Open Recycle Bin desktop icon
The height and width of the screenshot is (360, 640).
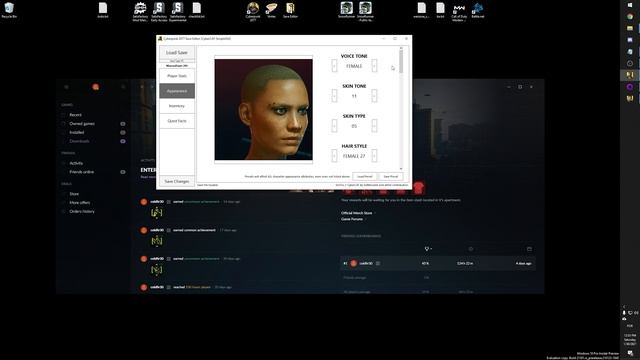tap(9, 10)
